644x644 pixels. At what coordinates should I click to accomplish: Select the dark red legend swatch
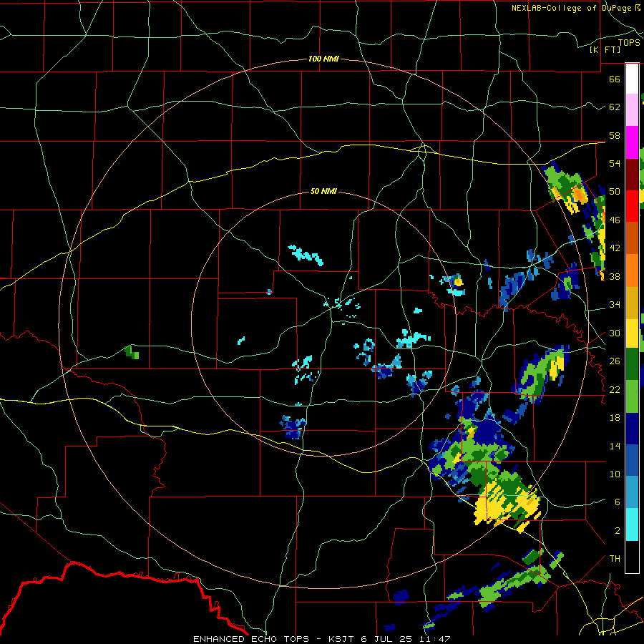[632, 174]
